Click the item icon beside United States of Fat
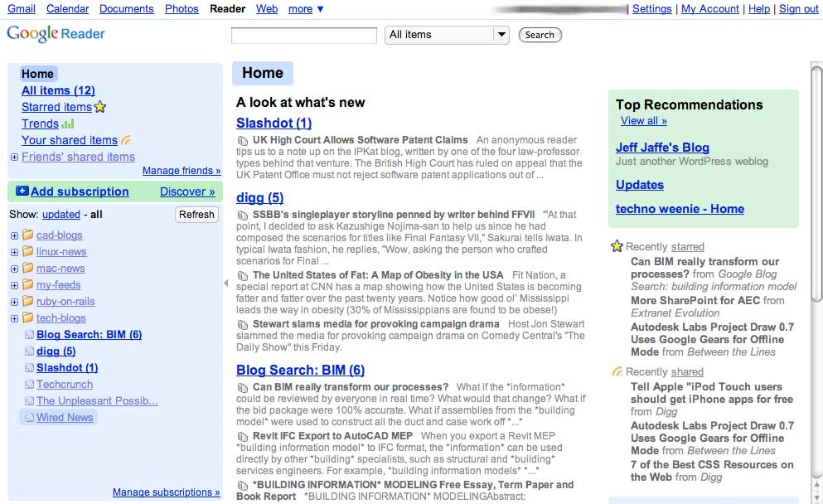 tap(243, 275)
